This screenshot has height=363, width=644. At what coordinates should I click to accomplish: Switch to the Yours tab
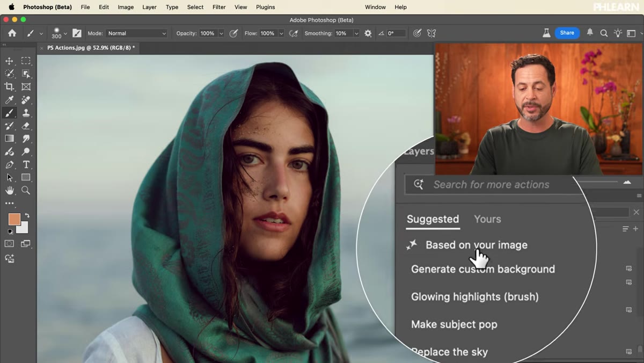[x=487, y=219]
